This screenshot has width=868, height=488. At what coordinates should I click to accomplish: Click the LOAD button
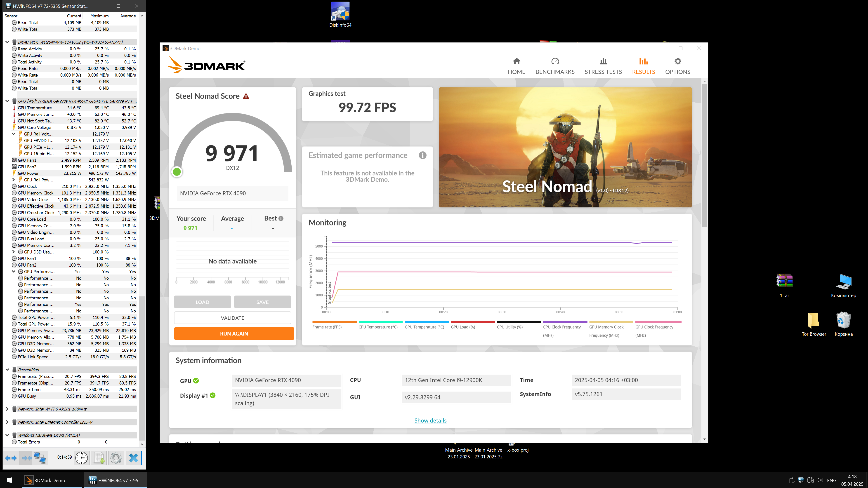[203, 302]
